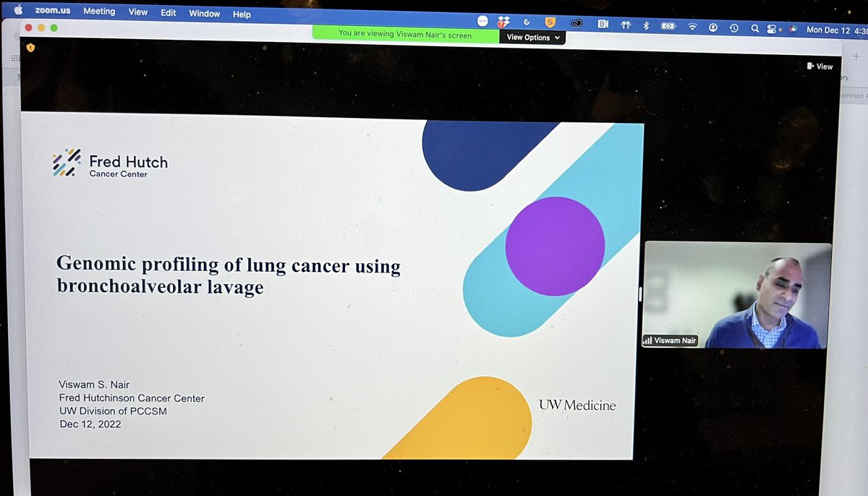Open the Meeting menu

pos(99,12)
